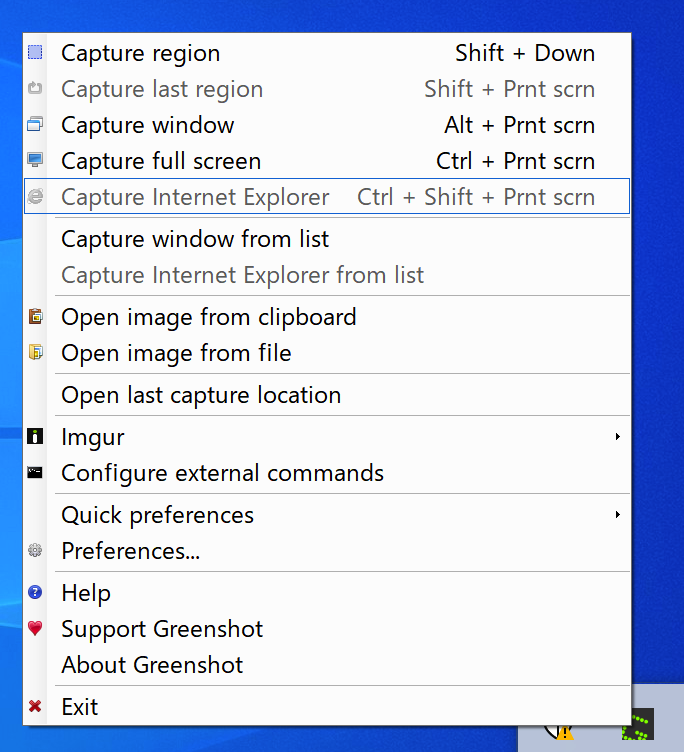
Task: Click the Capture full screen monitor icon
Action: coord(35,161)
